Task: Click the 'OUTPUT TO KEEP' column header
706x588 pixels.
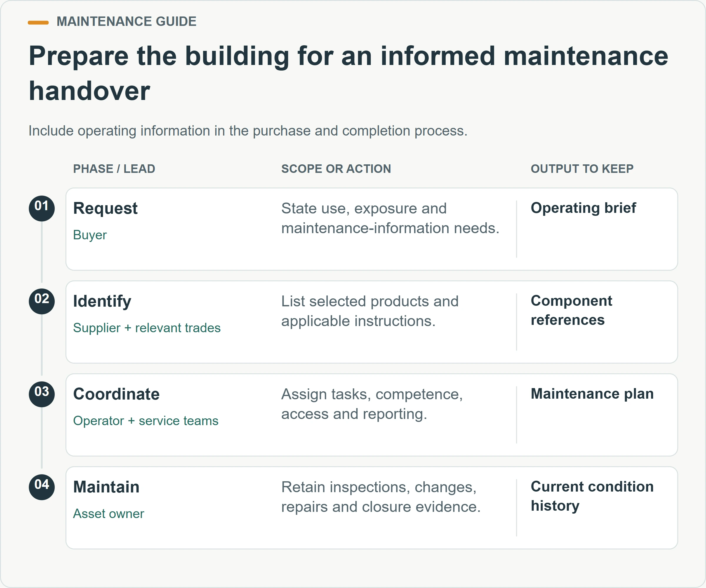Action: click(582, 169)
